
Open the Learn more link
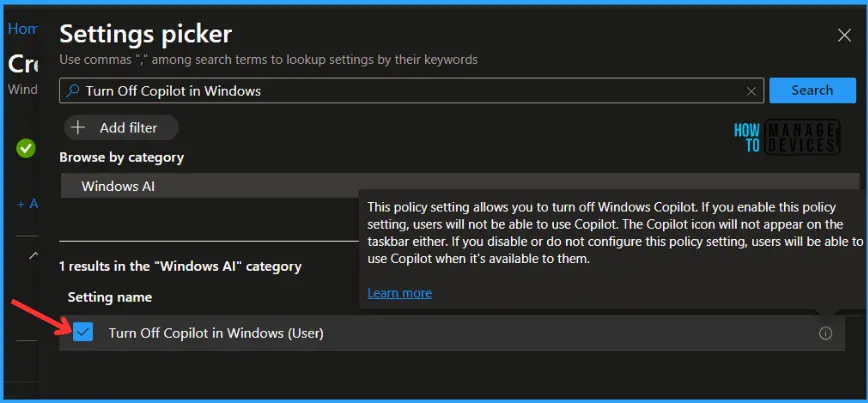coord(400,293)
